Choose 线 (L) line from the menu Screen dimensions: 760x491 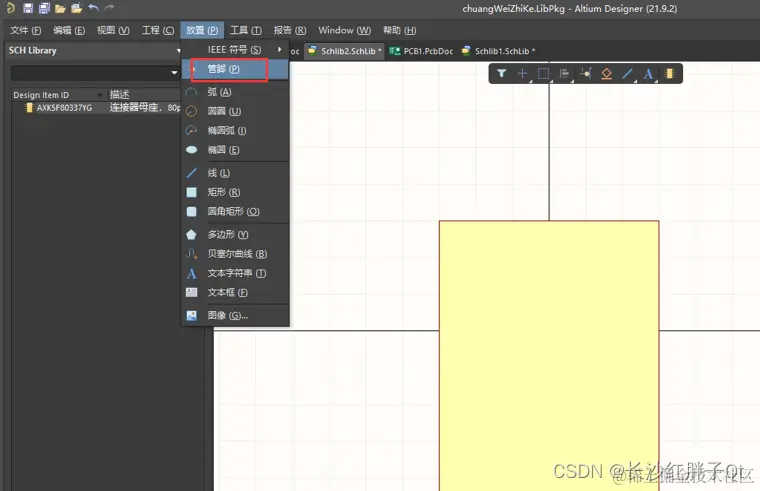235,173
